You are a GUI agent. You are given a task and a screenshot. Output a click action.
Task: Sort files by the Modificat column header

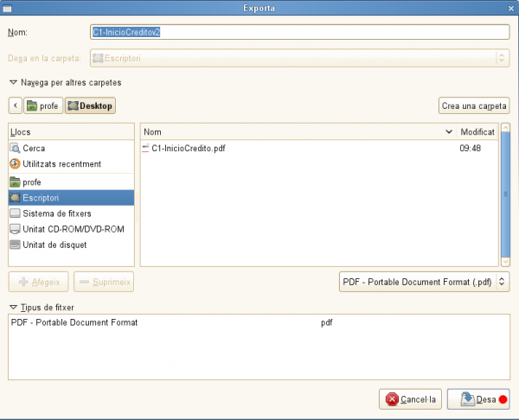pos(477,132)
